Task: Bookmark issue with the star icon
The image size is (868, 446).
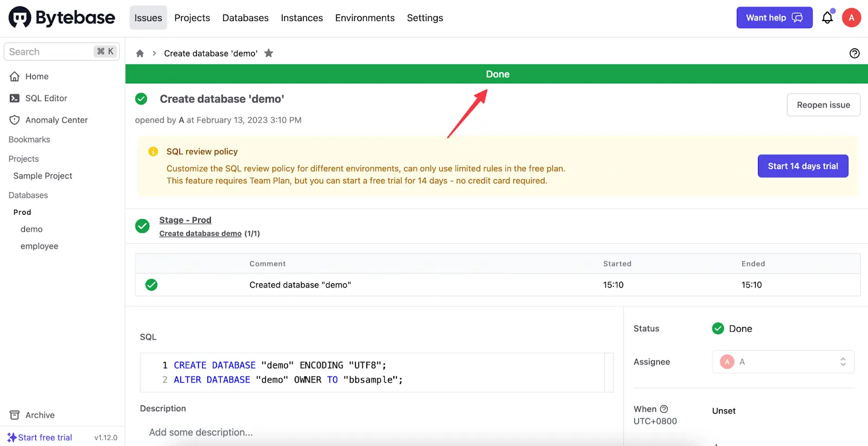Action: point(269,53)
